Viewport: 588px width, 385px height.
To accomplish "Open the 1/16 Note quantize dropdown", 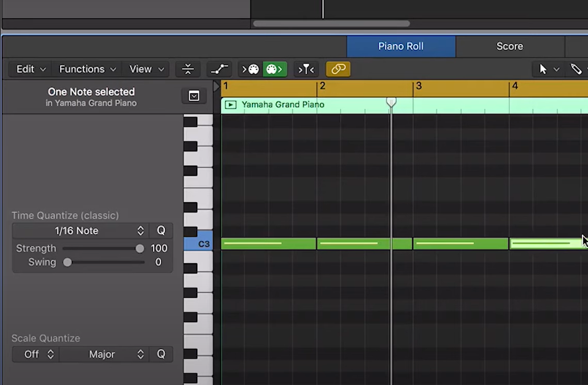I will click(80, 230).
